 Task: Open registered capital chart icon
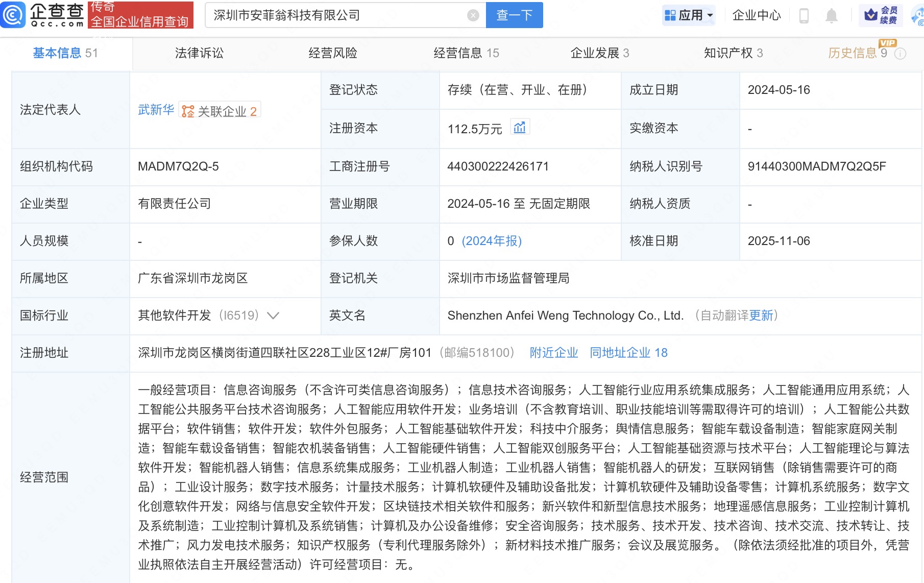tap(520, 128)
